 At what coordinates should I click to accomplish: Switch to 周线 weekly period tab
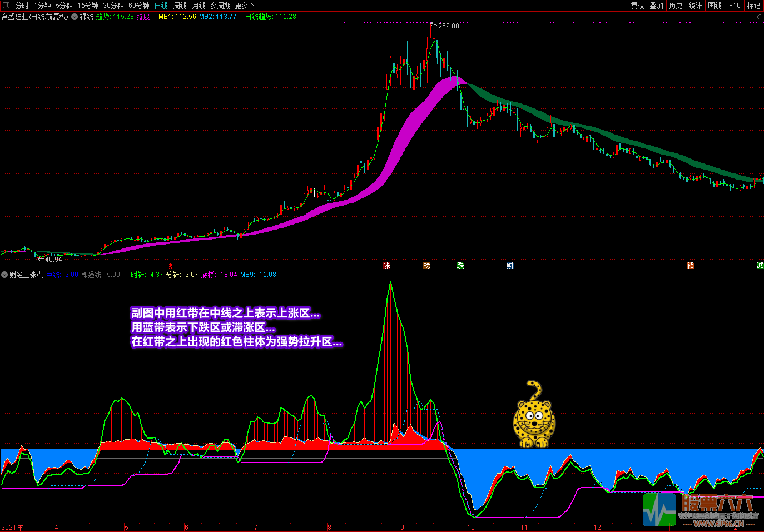tap(180, 6)
